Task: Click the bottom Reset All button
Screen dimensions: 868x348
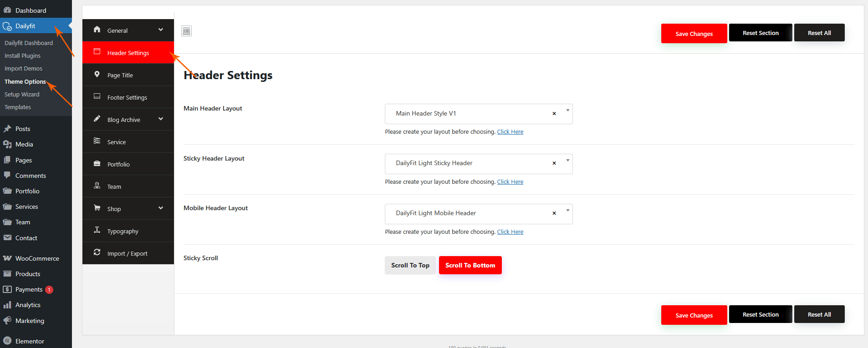Action: [x=819, y=314]
